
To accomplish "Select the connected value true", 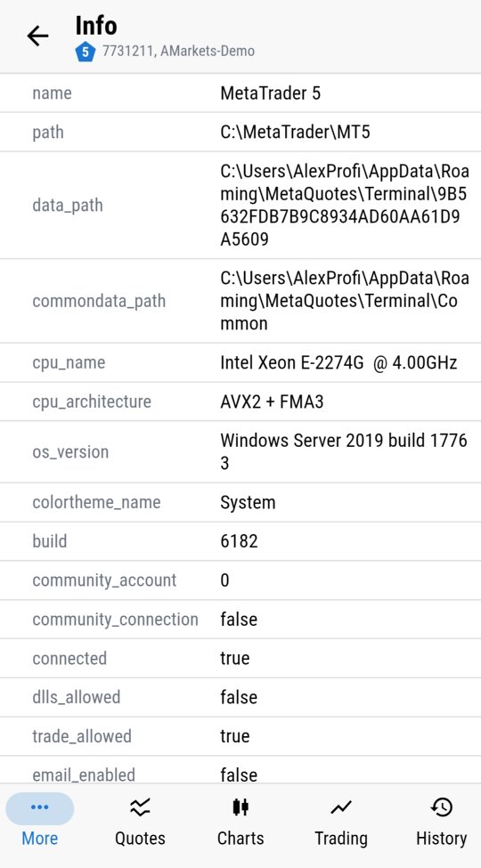I will pos(235,658).
